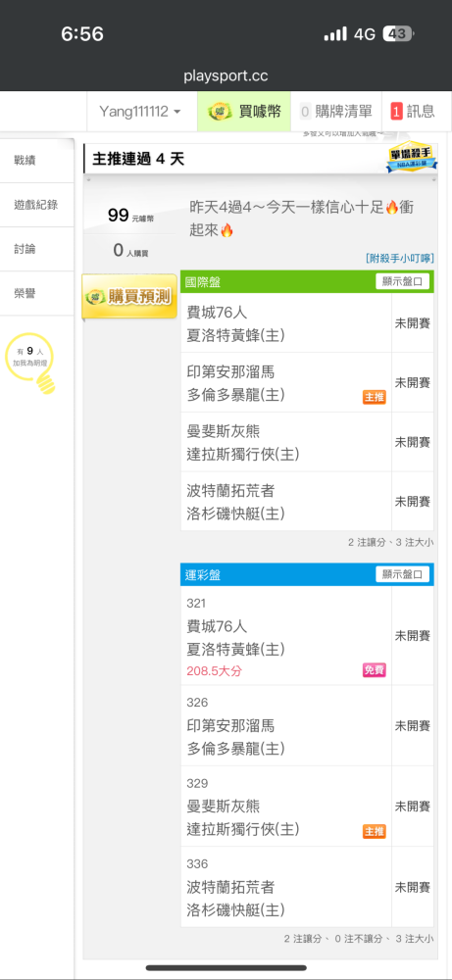Select the 遊戲紀錄 sidebar tab
Screen dimensions: 452x980
point(36,205)
